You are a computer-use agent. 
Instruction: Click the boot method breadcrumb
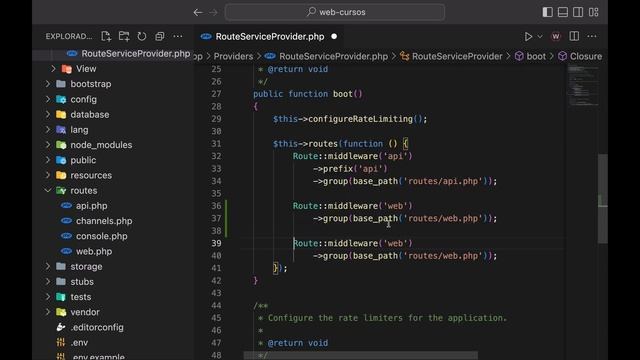tap(536, 56)
